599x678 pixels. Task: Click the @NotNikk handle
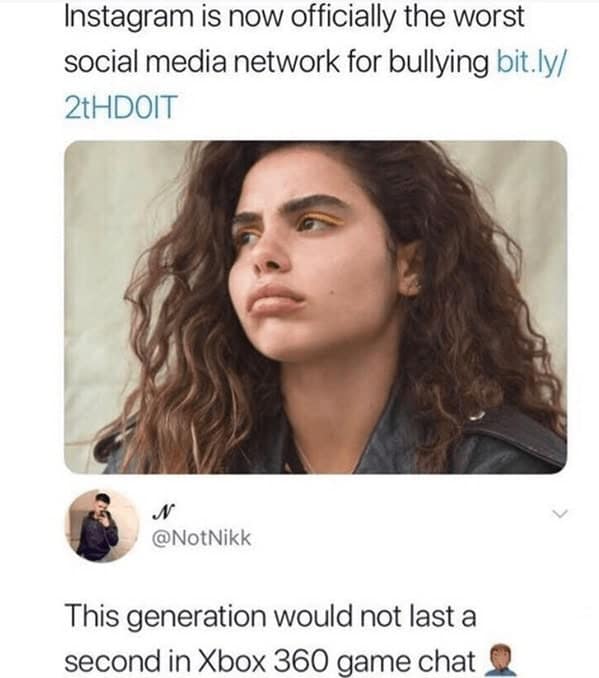point(201,538)
